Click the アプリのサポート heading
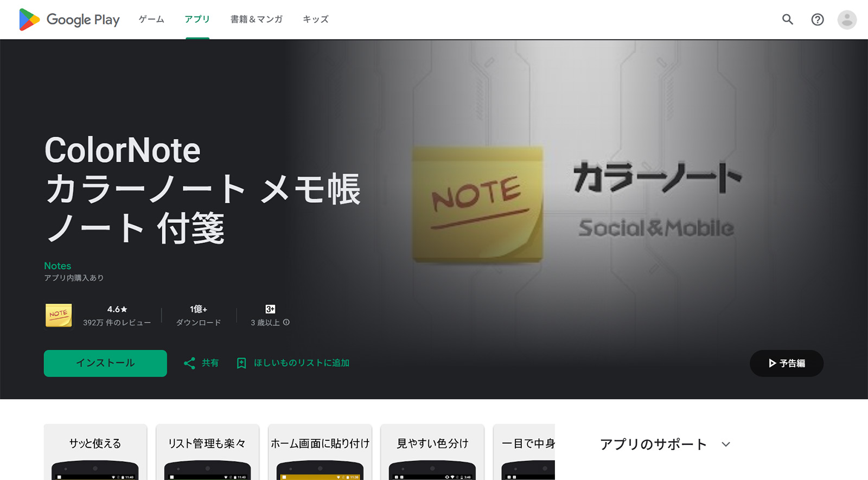This screenshot has width=868, height=480. coord(653,444)
